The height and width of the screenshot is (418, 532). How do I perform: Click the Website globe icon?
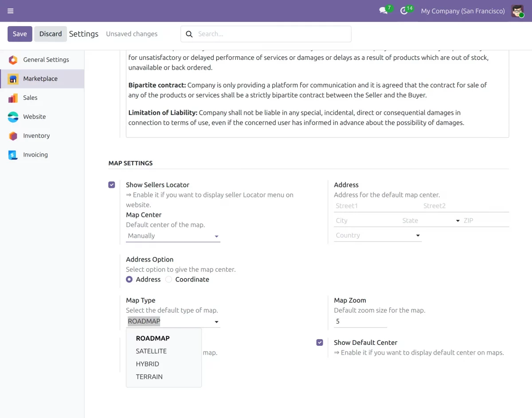click(13, 117)
